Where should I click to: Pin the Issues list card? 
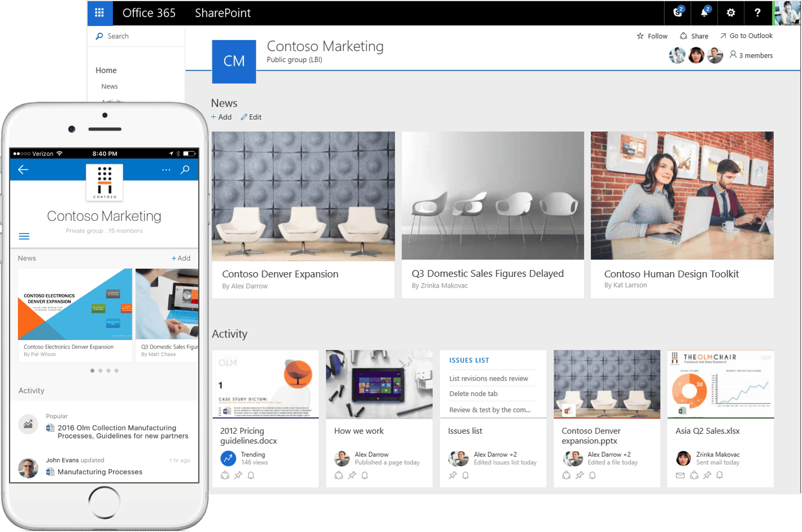452,476
